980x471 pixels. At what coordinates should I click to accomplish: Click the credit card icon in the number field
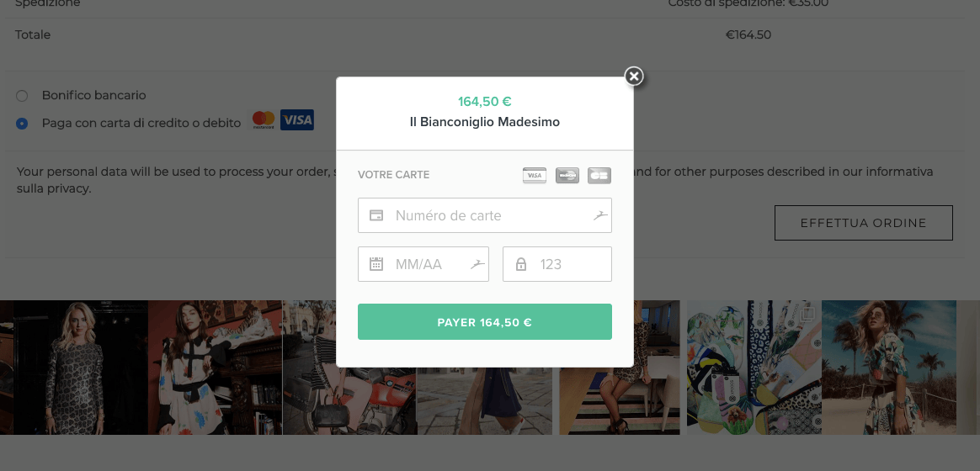[376, 215]
